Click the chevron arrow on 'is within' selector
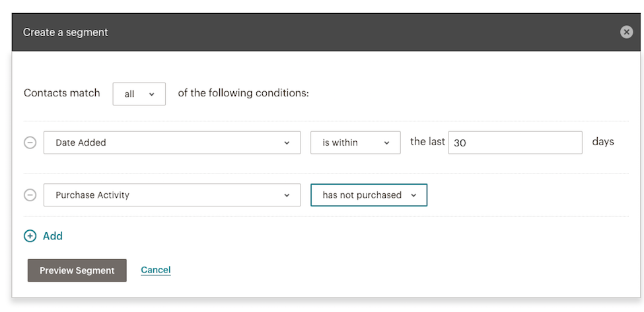This screenshot has height=312, width=644. pyautogui.click(x=386, y=142)
